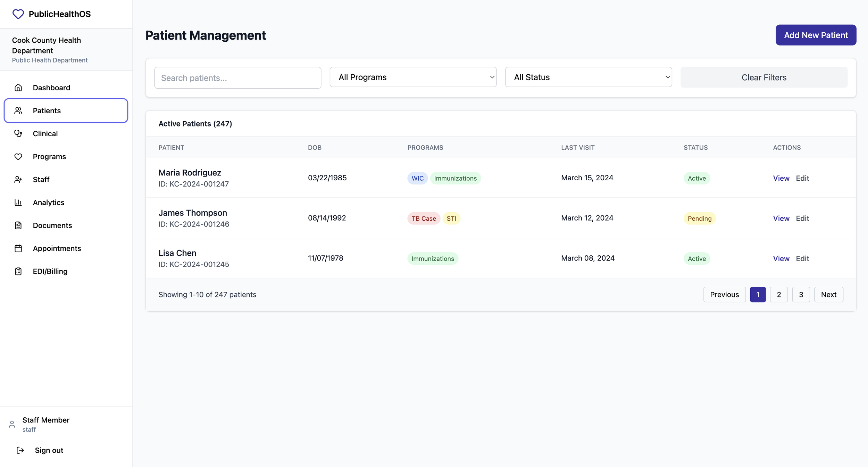This screenshot has height=467, width=868.
Task: Clear Filters in the search bar
Action: pos(763,77)
